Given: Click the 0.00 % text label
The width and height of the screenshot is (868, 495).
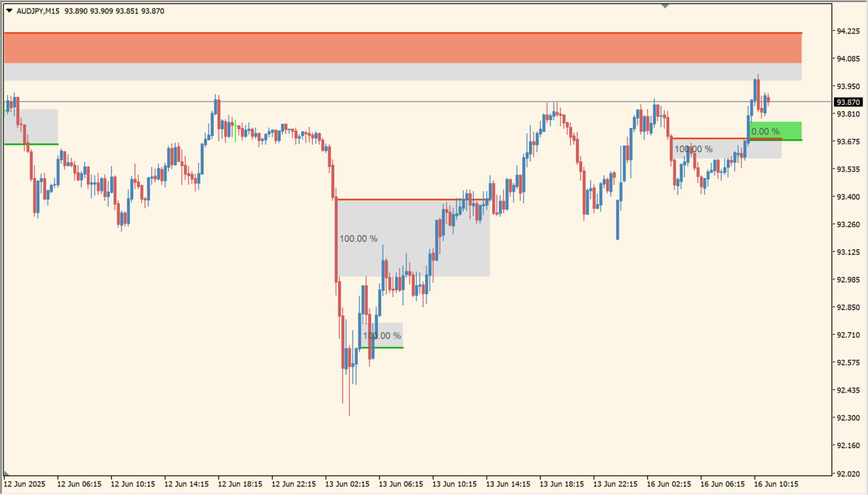Looking at the screenshot, I should [x=765, y=131].
